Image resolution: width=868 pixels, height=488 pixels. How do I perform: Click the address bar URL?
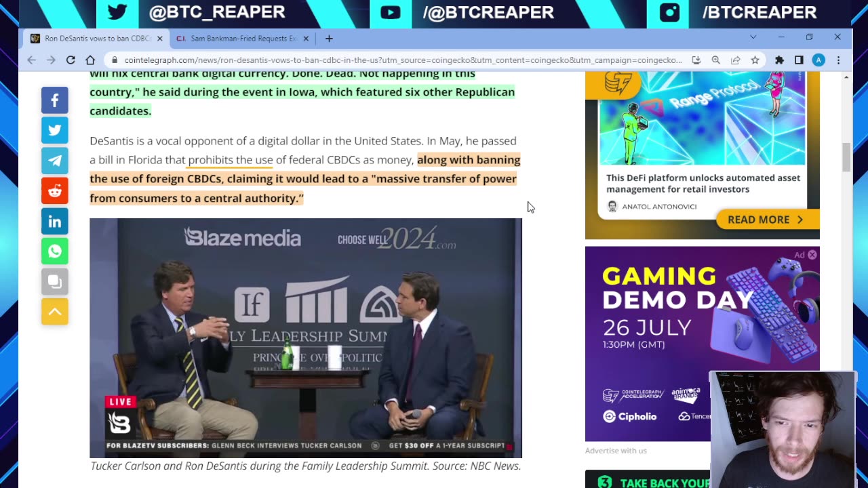403,60
